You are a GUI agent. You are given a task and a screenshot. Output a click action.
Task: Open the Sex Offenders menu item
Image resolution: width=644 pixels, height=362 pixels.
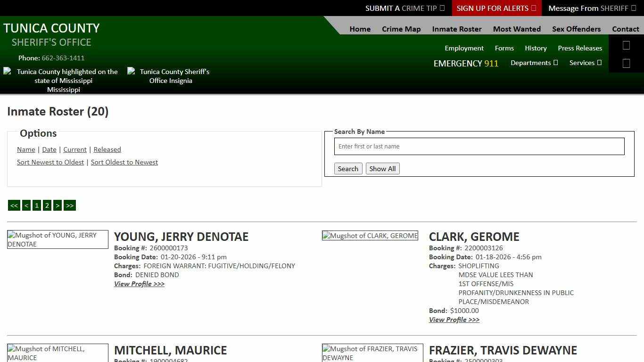pos(576,29)
